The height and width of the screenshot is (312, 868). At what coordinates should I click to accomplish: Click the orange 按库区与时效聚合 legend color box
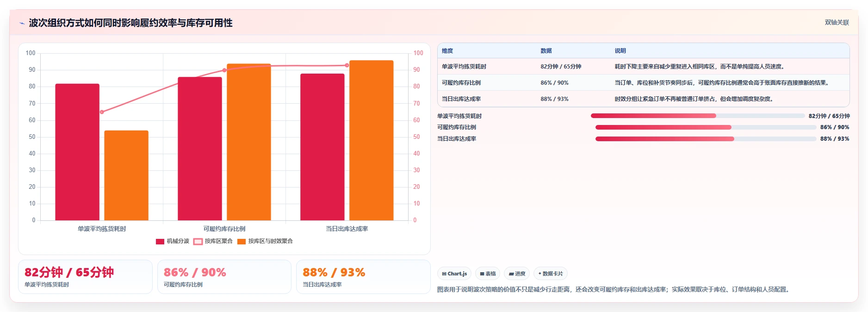click(242, 241)
